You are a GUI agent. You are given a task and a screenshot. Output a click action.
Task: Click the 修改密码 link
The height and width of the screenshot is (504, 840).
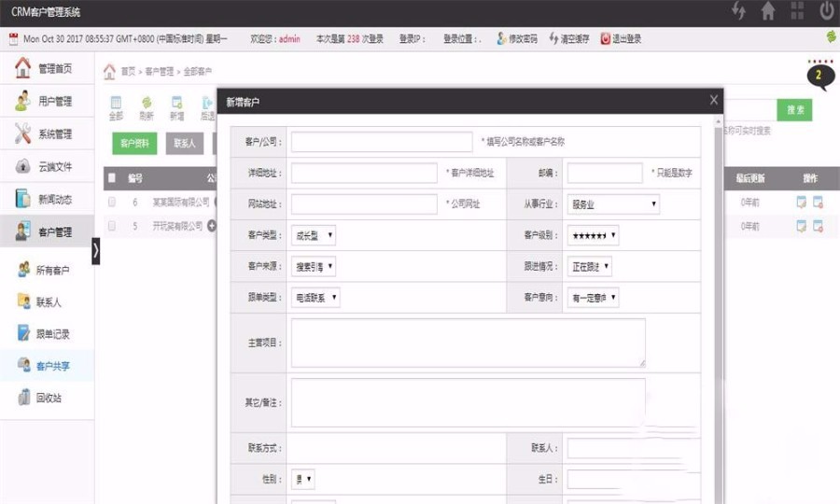click(x=517, y=38)
